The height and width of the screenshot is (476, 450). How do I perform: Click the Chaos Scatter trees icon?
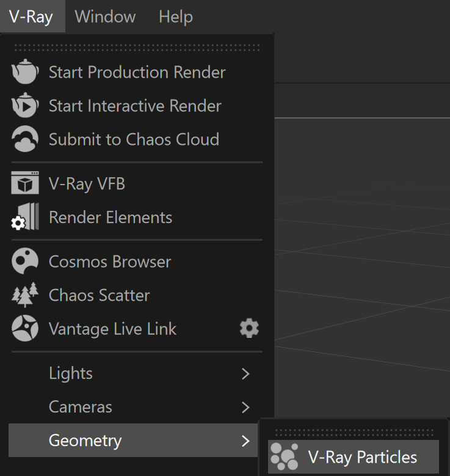(x=25, y=295)
